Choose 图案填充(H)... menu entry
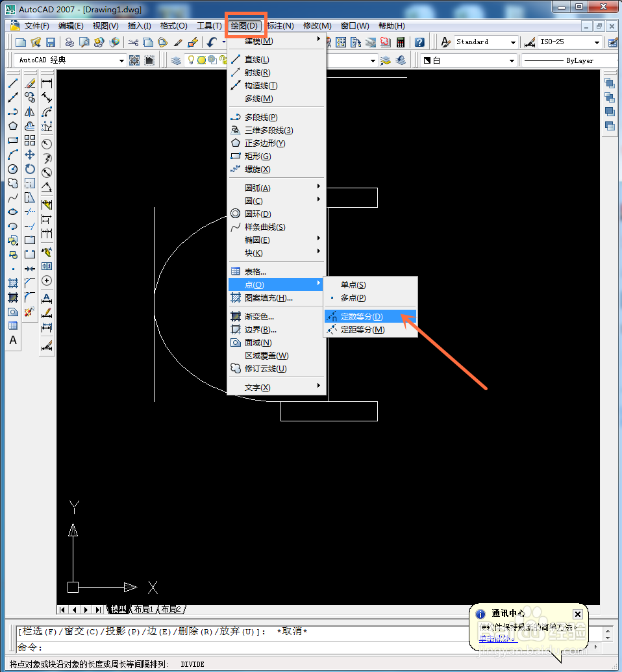The height and width of the screenshot is (672, 622). (276, 298)
